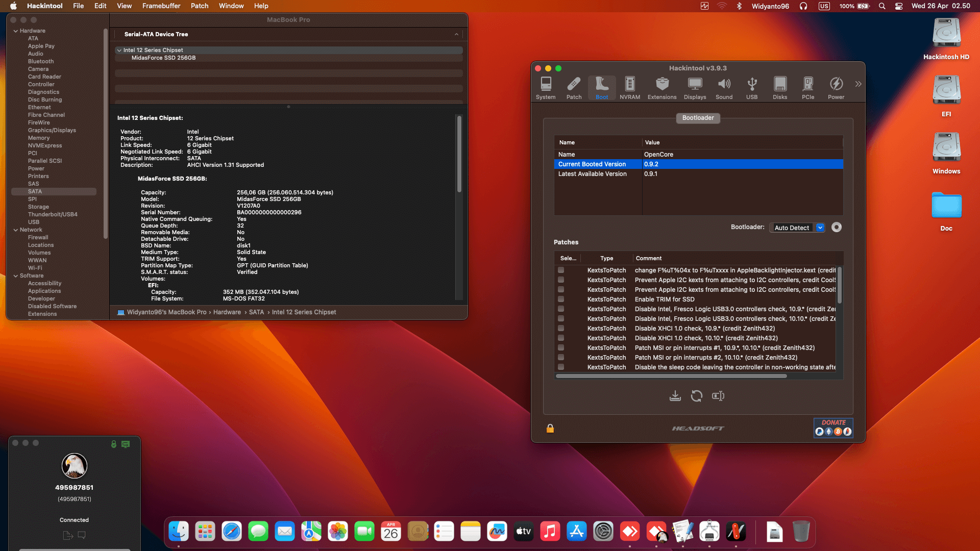
Task: Click Hardware in the path bar
Action: coord(227,312)
